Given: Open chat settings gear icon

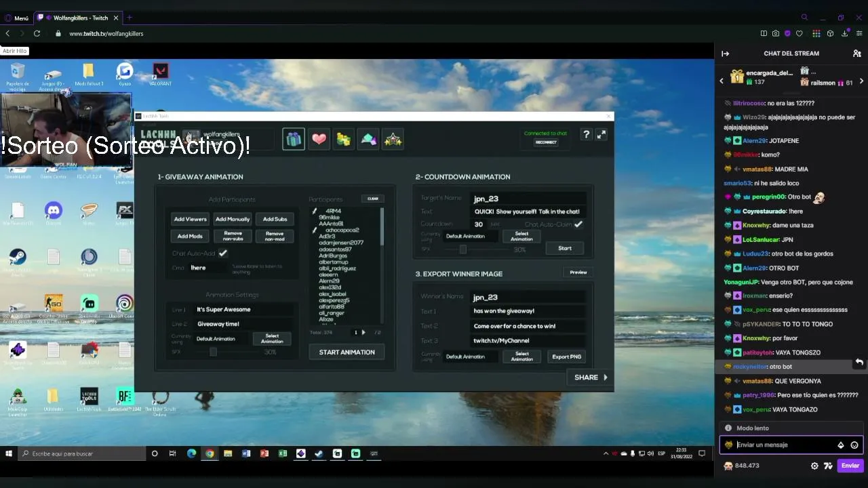Looking at the screenshot, I should click(814, 466).
